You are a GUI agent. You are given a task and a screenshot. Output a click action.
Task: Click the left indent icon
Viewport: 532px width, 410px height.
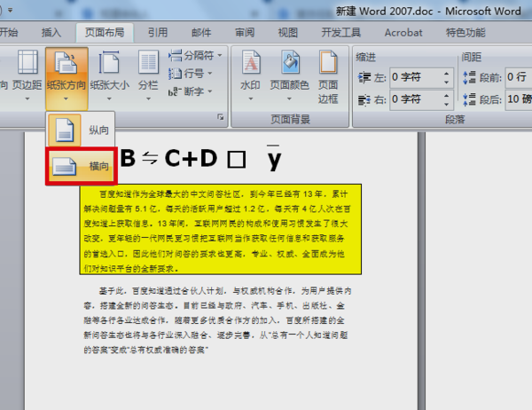click(364, 77)
